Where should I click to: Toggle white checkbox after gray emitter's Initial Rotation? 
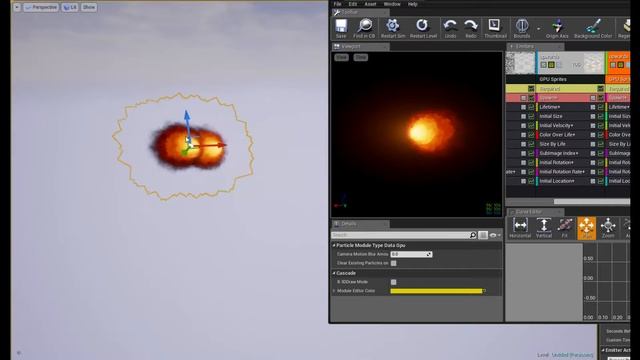[x=593, y=162]
